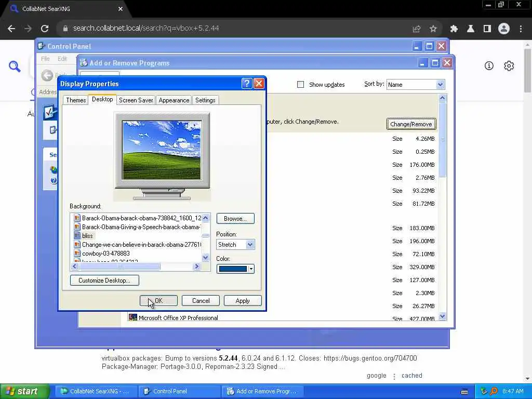This screenshot has width=532, height=399.
Task: Click the Chrome labs flask icon
Action: [471, 29]
